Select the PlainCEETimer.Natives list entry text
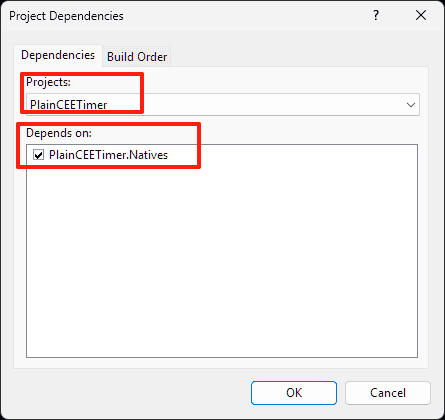Image resolution: width=445 pixels, height=420 pixels. pyautogui.click(x=108, y=155)
